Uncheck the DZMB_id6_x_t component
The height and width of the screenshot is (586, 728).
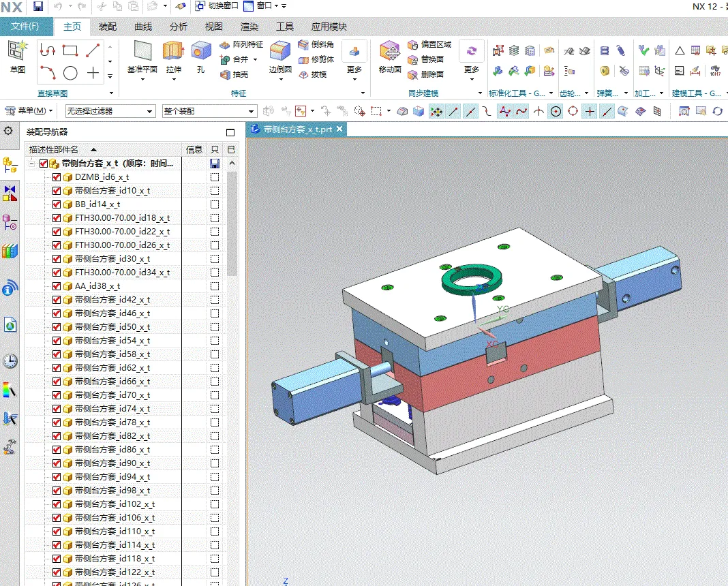tap(57, 177)
